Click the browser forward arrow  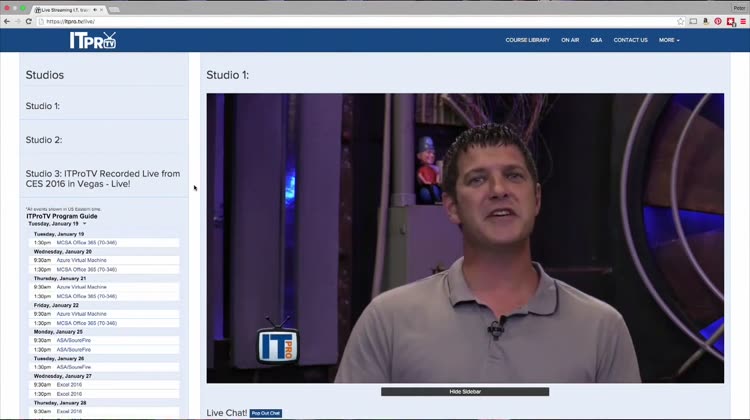[x=18, y=22]
